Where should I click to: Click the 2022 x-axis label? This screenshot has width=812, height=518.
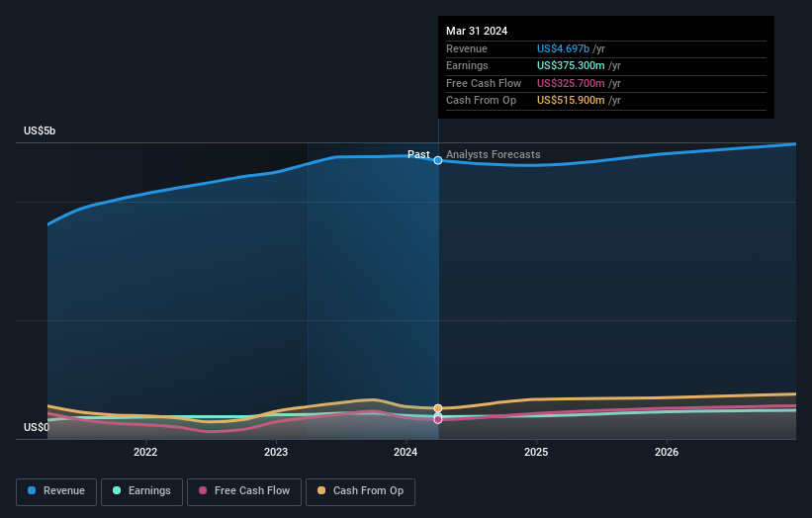pos(145,453)
